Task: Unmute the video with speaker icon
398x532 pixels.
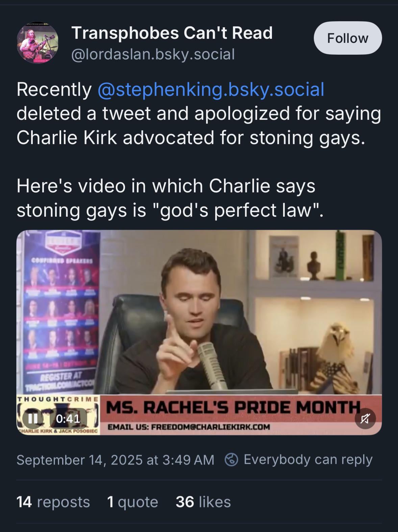Action: [365, 419]
